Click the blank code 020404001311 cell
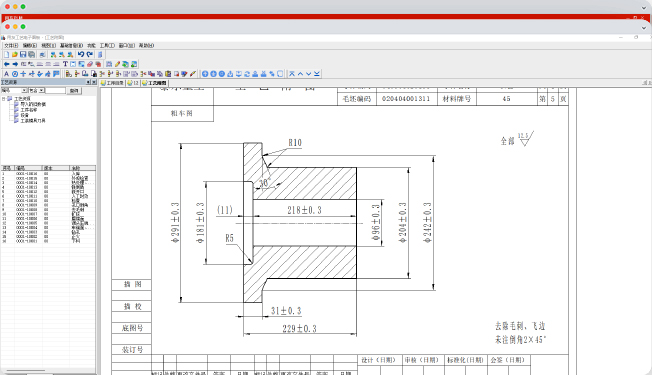The height and width of the screenshot is (375, 652). [406, 99]
